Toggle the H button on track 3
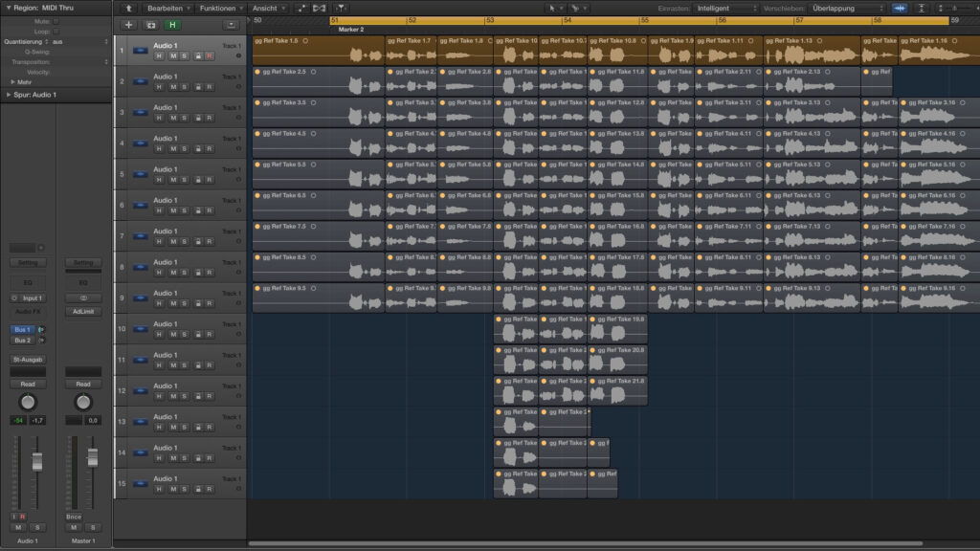Image resolution: width=980 pixels, height=551 pixels. coord(159,118)
